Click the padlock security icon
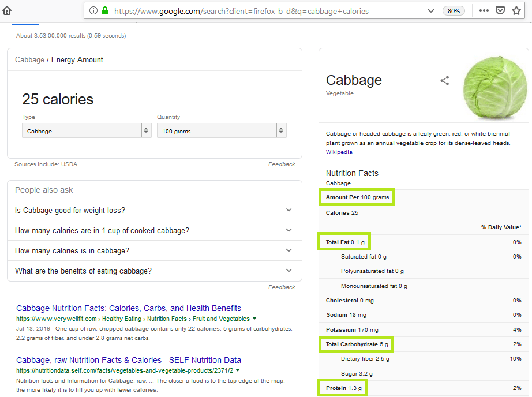 [x=104, y=10]
